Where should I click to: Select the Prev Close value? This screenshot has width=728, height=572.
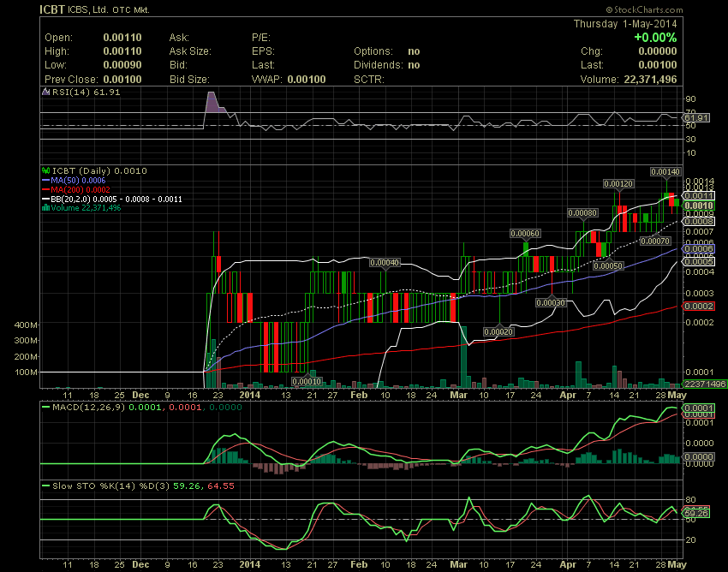click(122, 80)
